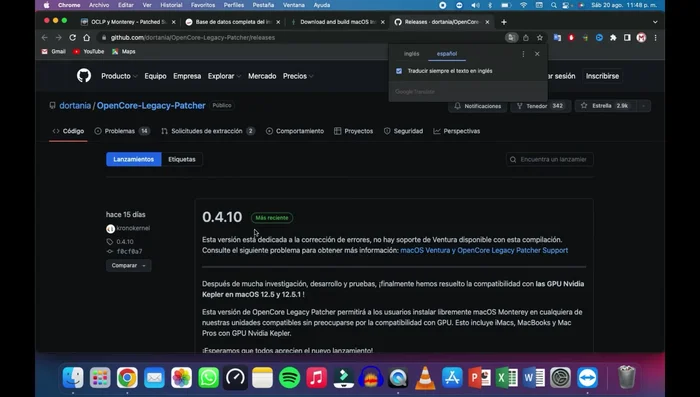Open Spotify from the dock
The width and height of the screenshot is (700, 397).
click(289, 378)
